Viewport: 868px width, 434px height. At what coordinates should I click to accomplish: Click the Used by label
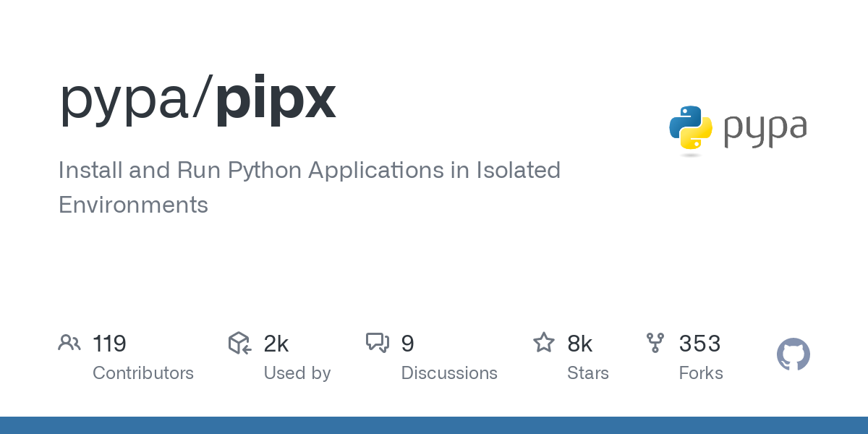pyautogui.click(x=297, y=373)
